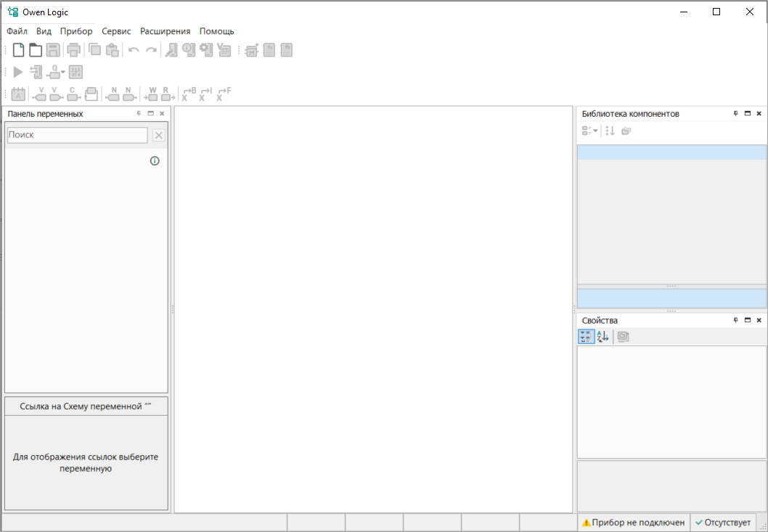The width and height of the screenshot is (768, 532).
Task: Start simulation with the play icon
Action: click(18, 72)
